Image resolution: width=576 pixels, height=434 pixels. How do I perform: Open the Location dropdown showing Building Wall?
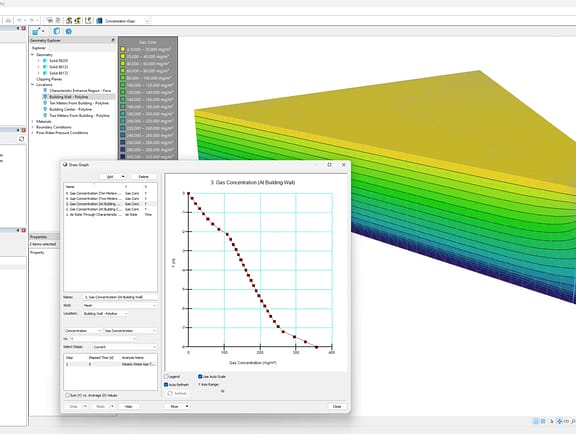(x=105, y=313)
